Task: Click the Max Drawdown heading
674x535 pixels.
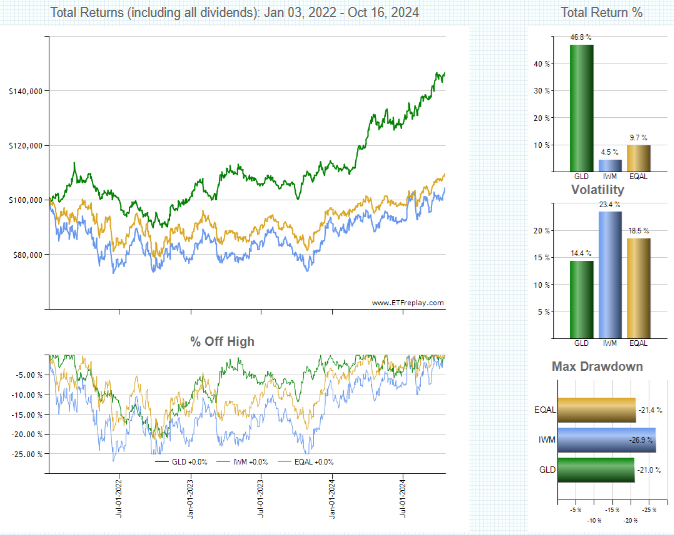Action: pyautogui.click(x=597, y=367)
